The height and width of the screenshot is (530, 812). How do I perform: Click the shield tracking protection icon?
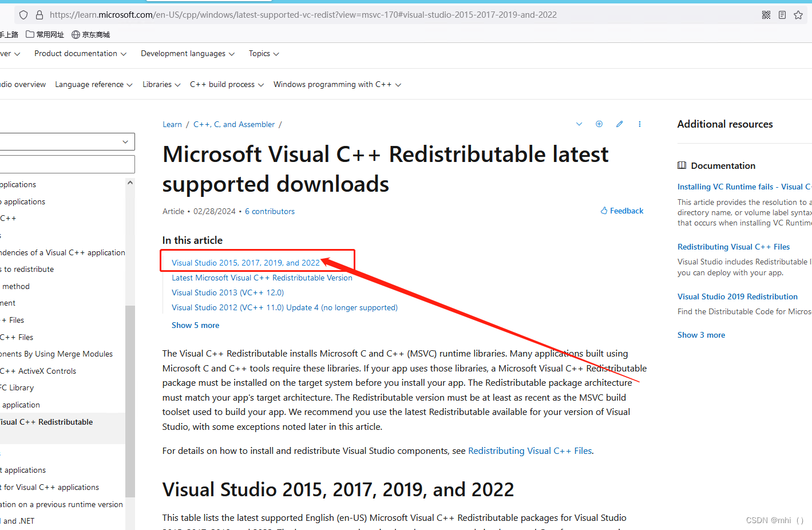pos(23,15)
